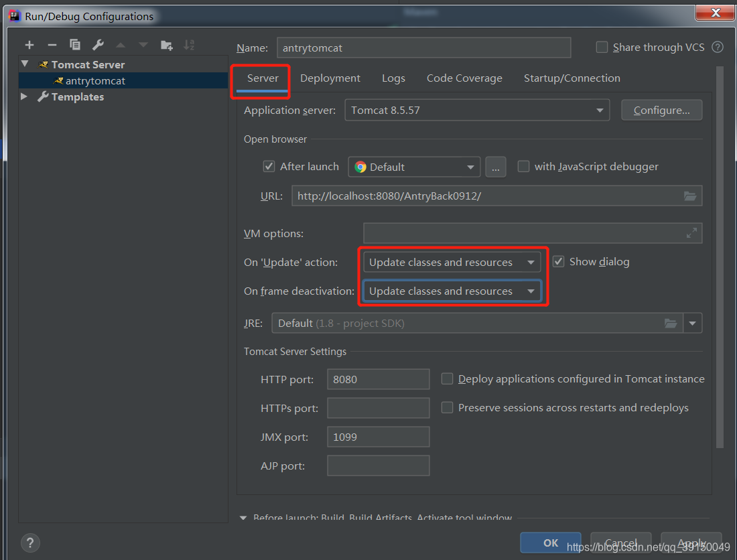This screenshot has height=560, width=737.
Task: Open browser selection ellipsis button
Action: coord(495,167)
